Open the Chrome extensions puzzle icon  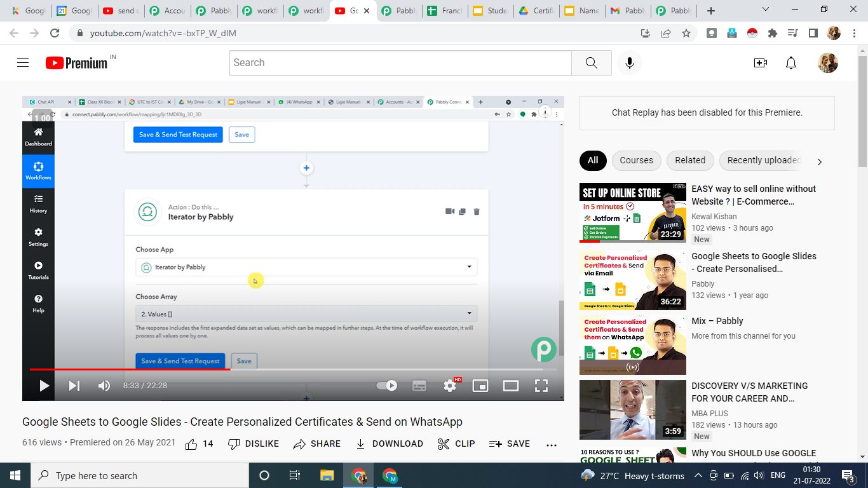pos(773,33)
